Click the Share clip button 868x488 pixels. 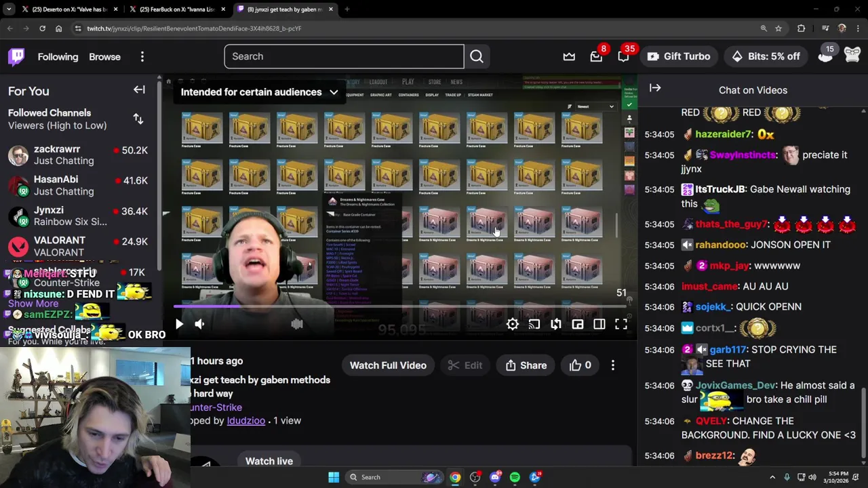(x=526, y=365)
